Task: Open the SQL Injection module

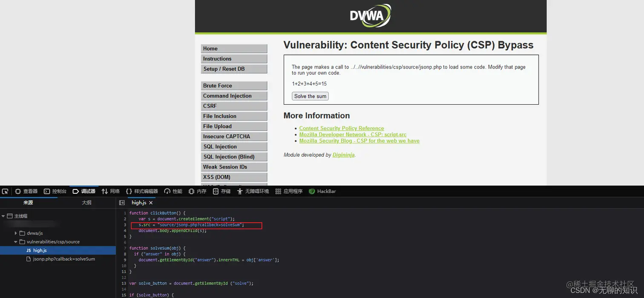Action: pos(234,147)
